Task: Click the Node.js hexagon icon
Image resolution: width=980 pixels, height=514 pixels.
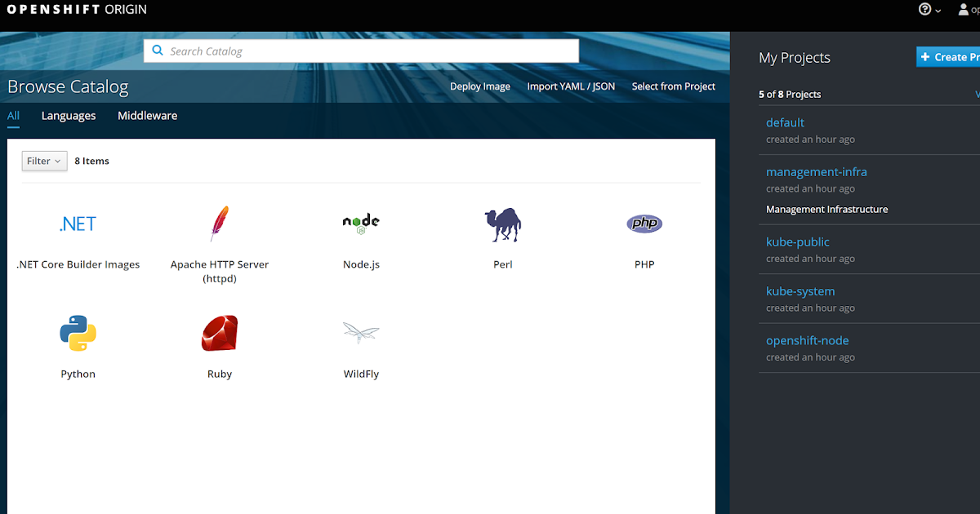Action: 360,223
